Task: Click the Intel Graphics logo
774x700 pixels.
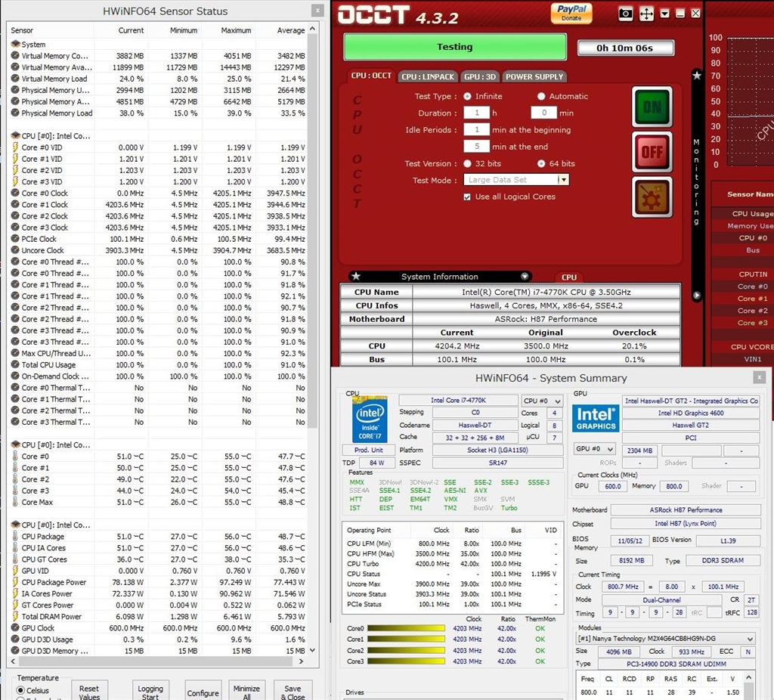Action: (596, 419)
